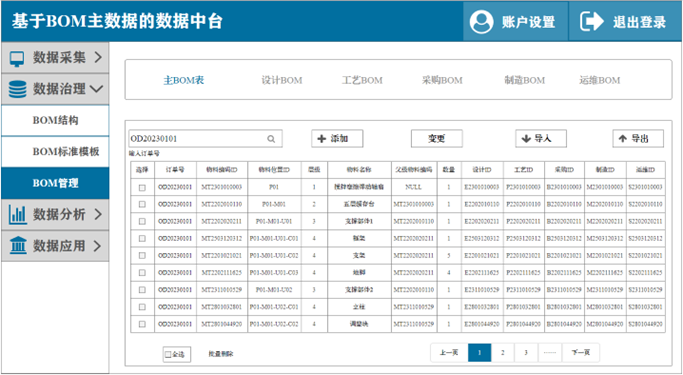
Task: Click maintenance ID cell S2801044920
Action: tap(646, 324)
